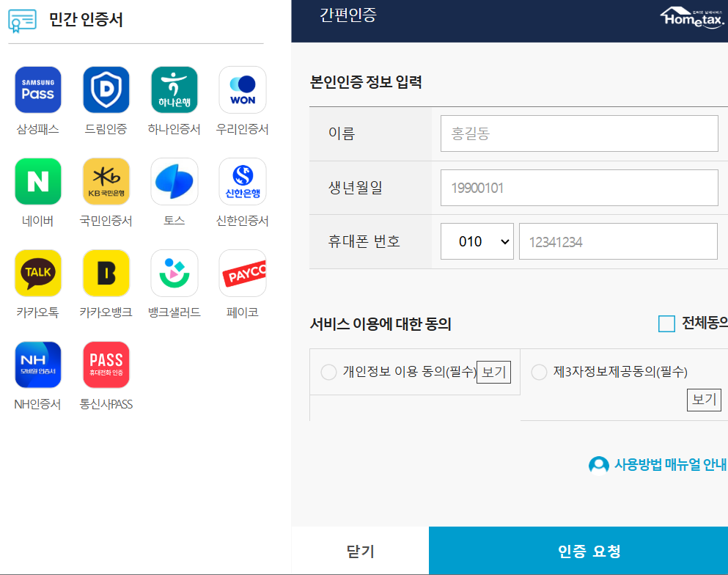Pick the 우리 WON certificate icon
Screen dimensions: 728x575
point(243,89)
